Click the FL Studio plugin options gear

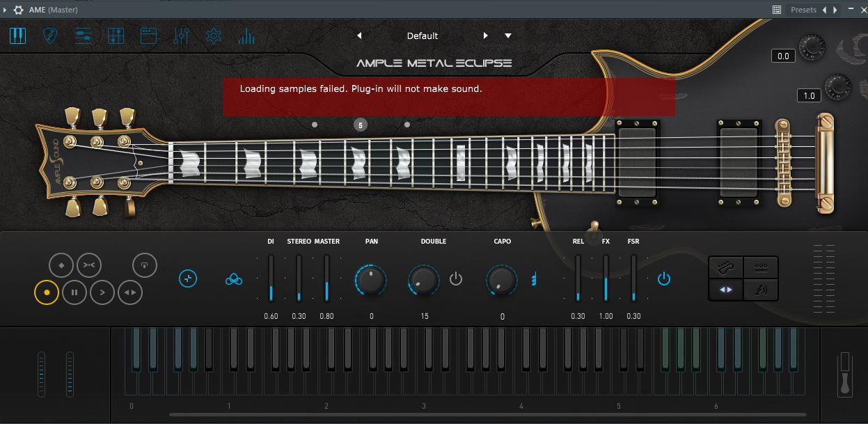tap(18, 10)
